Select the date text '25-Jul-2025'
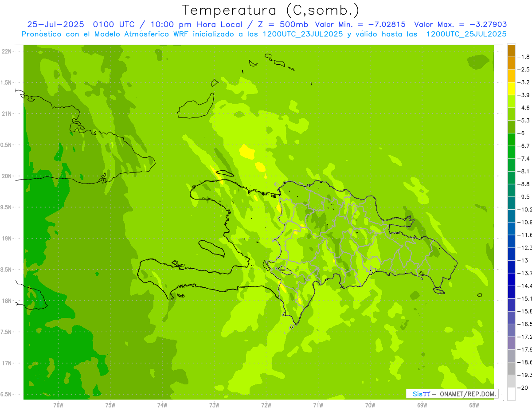 [x=55, y=24]
